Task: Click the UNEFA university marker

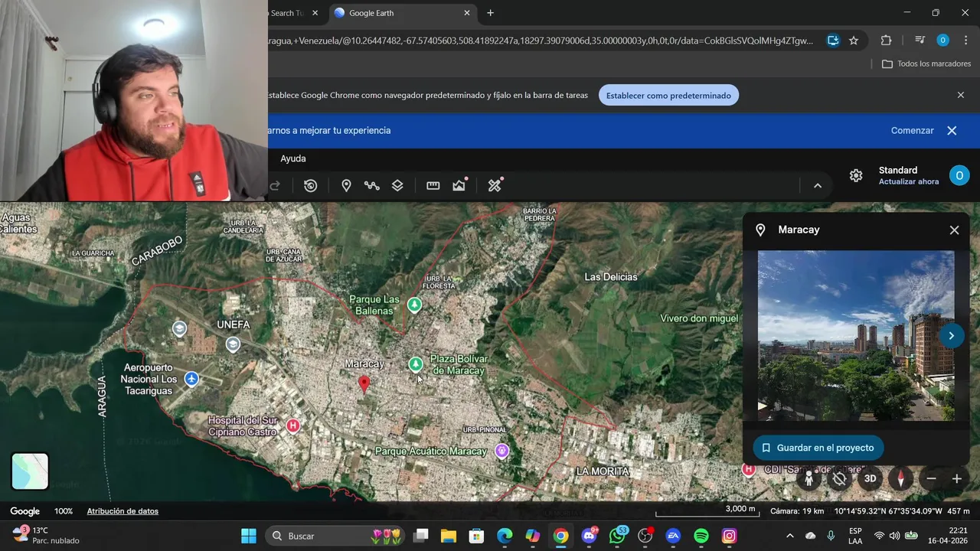Action: [x=233, y=344]
